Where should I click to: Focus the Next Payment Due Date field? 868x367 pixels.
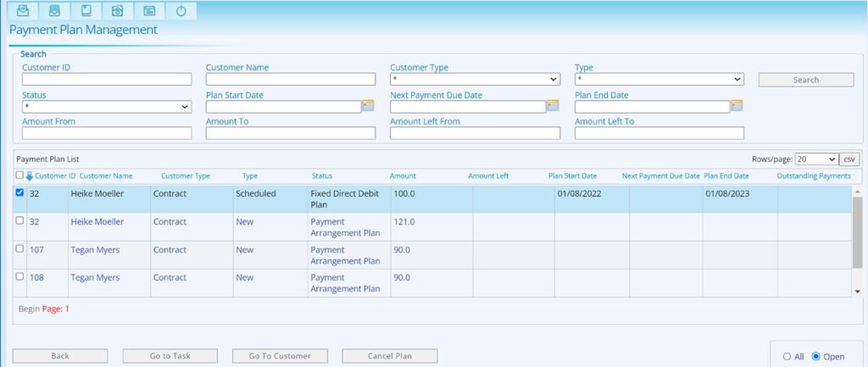[x=468, y=107]
